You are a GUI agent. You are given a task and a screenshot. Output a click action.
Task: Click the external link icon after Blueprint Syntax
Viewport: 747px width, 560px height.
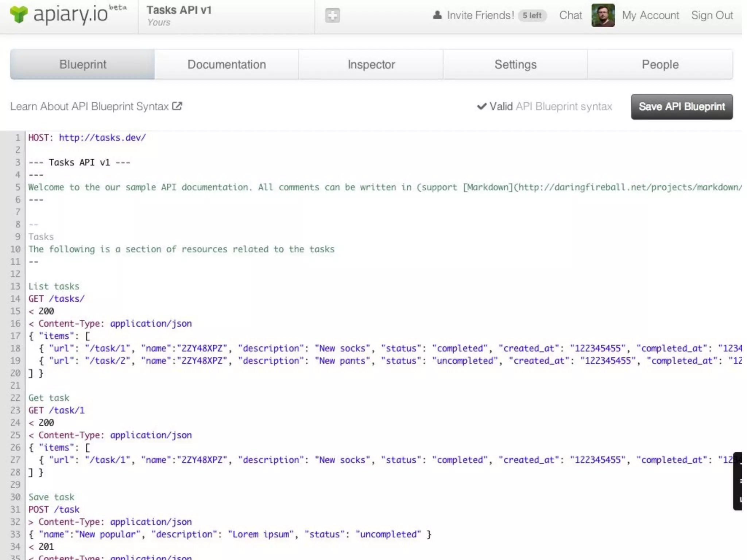click(177, 106)
